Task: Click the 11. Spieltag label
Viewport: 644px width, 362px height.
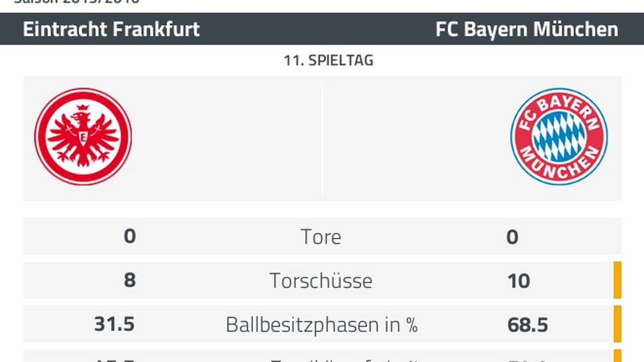Action: 328,61
